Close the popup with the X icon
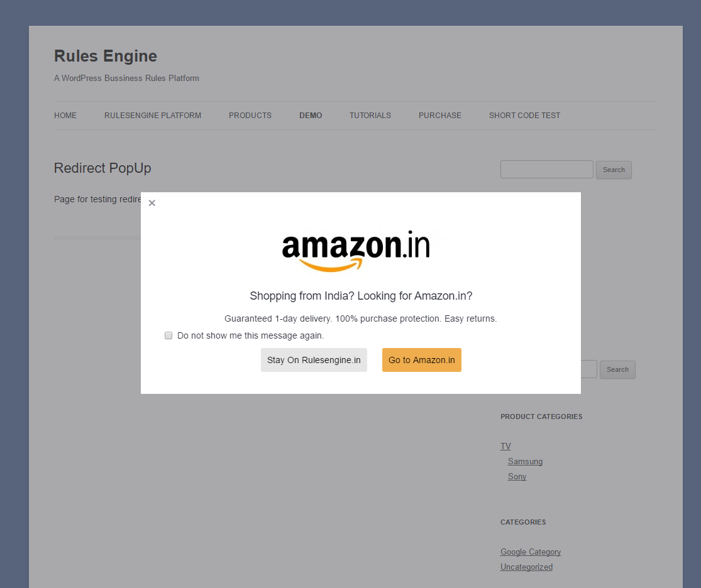 click(x=152, y=203)
